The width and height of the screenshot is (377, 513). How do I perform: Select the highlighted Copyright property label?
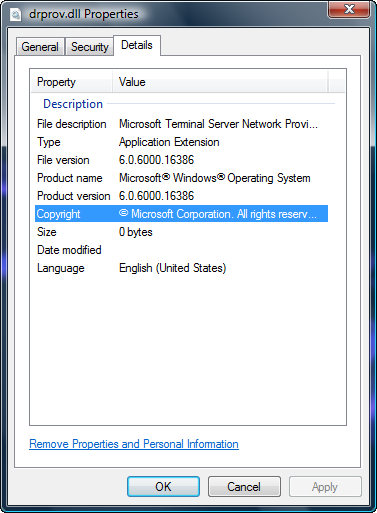(58, 214)
